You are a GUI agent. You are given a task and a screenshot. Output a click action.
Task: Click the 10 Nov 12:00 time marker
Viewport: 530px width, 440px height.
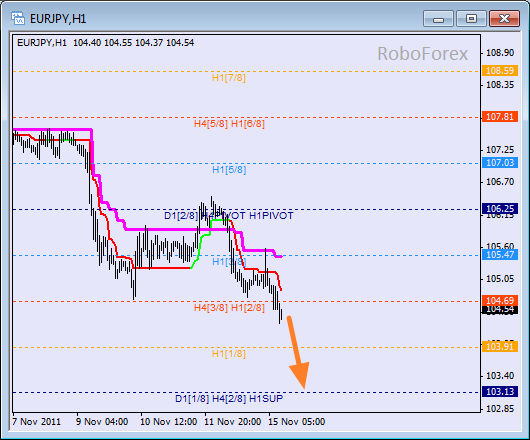[x=168, y=422]
